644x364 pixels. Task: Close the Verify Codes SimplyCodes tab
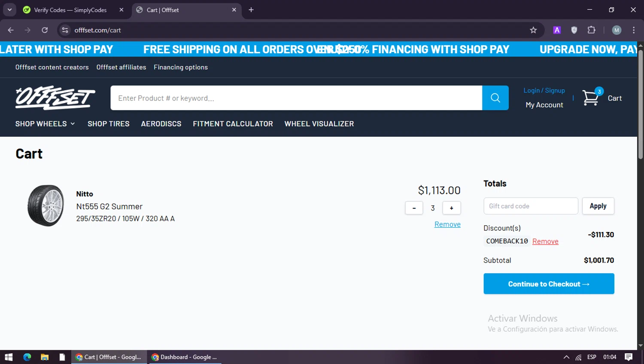pos(122,10)
